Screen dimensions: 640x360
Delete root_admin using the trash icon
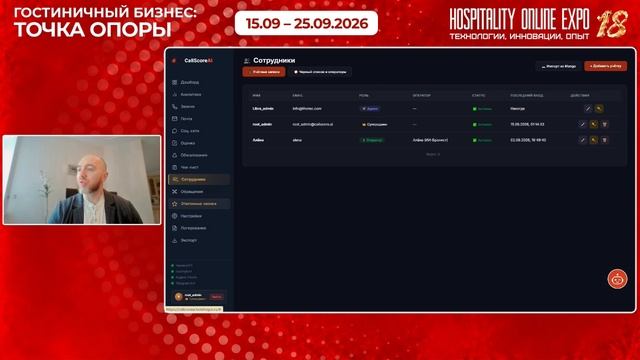tap(605, 124)
